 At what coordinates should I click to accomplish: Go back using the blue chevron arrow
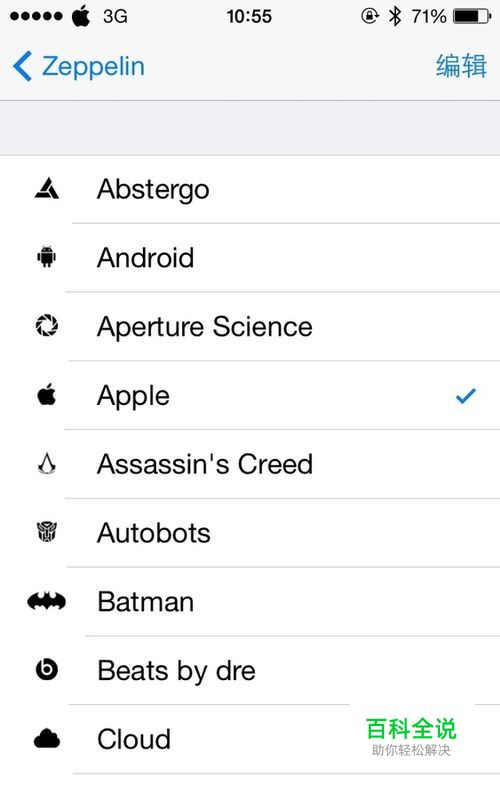(x=22, y=66)
